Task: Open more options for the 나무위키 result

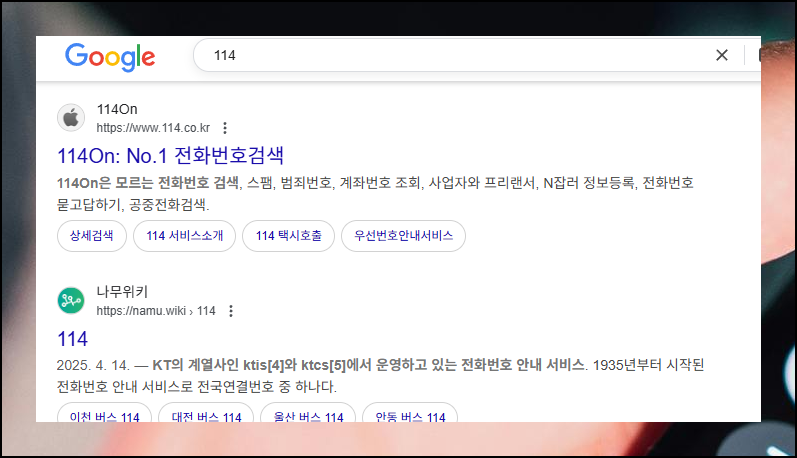Action: (231, 311)
